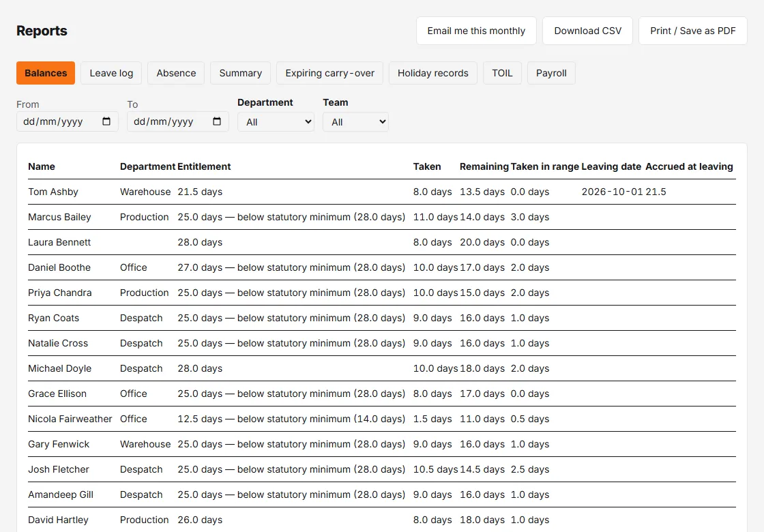Click the Accrued at leaving header
This screenshot has height=532, width=764.
pos(689,166)
